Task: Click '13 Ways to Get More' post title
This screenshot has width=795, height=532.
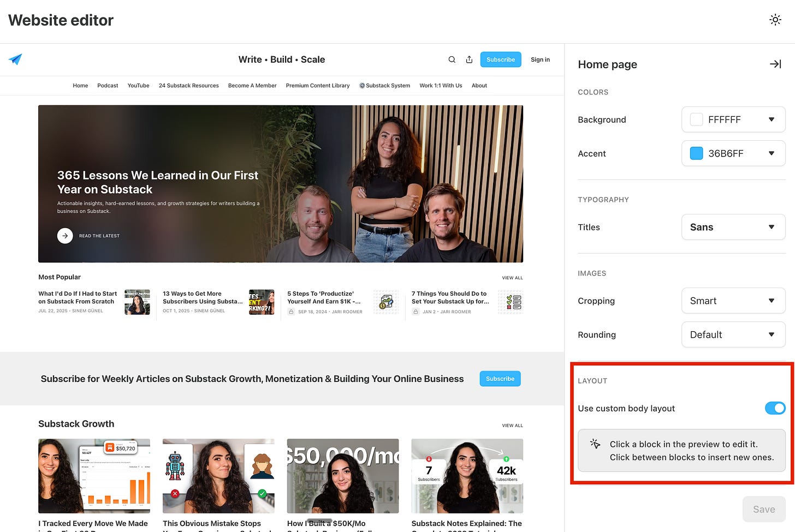Action: [x=203, y=297]
